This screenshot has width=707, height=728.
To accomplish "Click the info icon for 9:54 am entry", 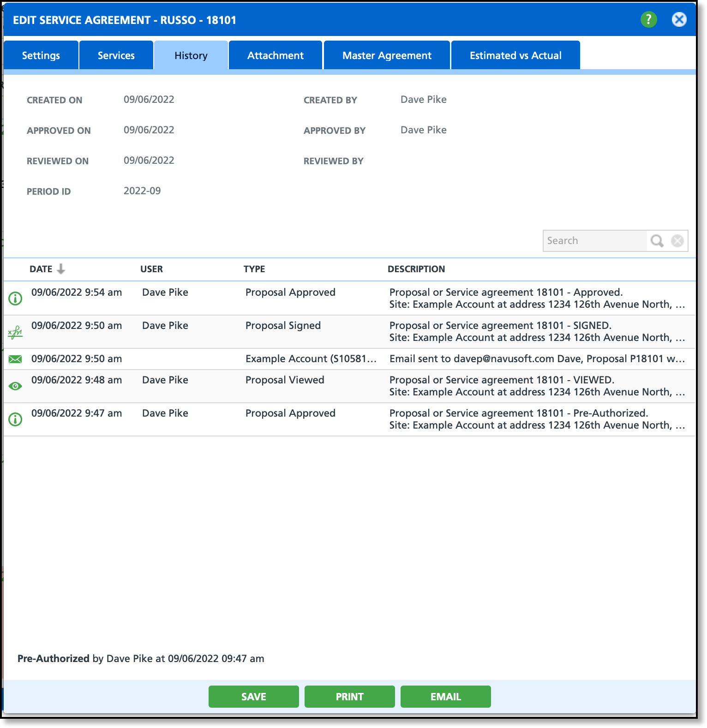I will click(x=15, y=298).
